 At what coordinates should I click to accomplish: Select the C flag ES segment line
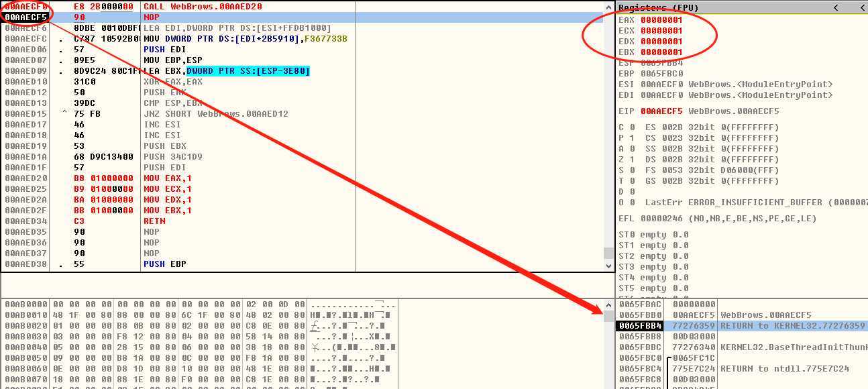(698, 127)
